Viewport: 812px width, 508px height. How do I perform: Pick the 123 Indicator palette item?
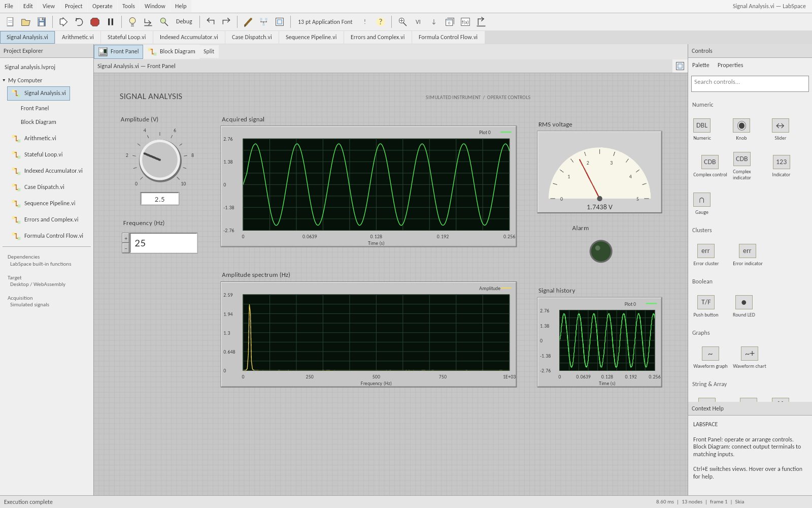pos(782,162)
